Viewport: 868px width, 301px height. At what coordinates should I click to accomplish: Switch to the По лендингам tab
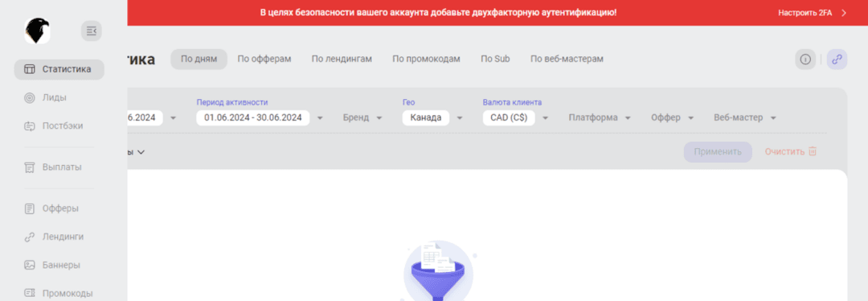tap(342, 59)
